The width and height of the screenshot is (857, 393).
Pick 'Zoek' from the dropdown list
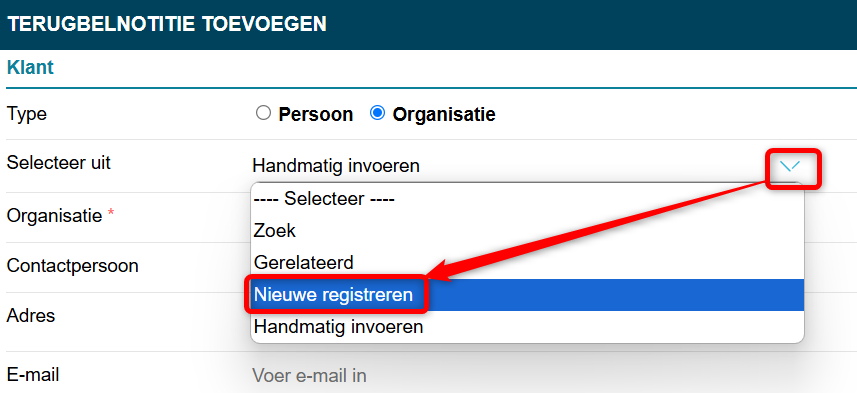(x=528, y=231)
